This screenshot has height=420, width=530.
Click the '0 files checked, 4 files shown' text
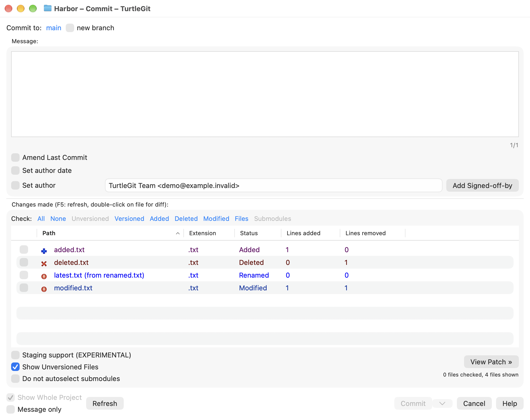(x=481, y=375)
